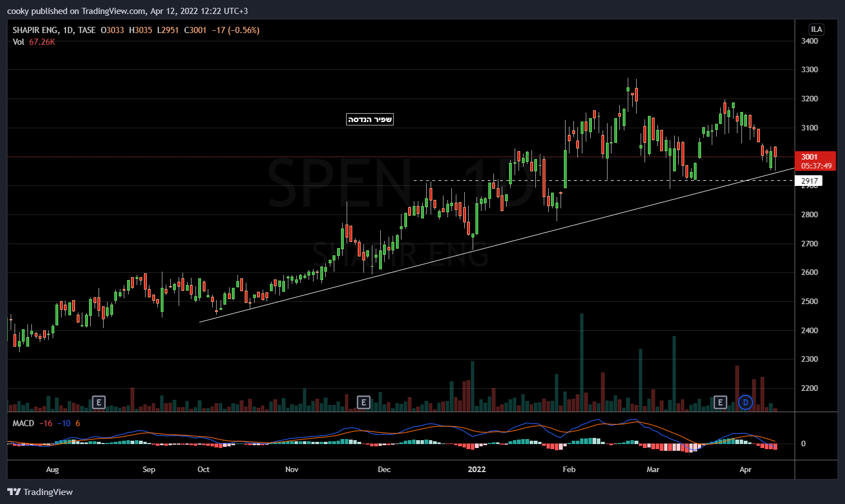845x504 pixels.
Task: Click the Feb label on time axis
Action: coord(569,469)
